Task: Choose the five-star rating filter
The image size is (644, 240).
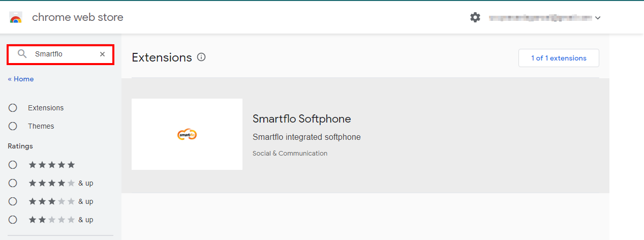Action: pos(13,165)
